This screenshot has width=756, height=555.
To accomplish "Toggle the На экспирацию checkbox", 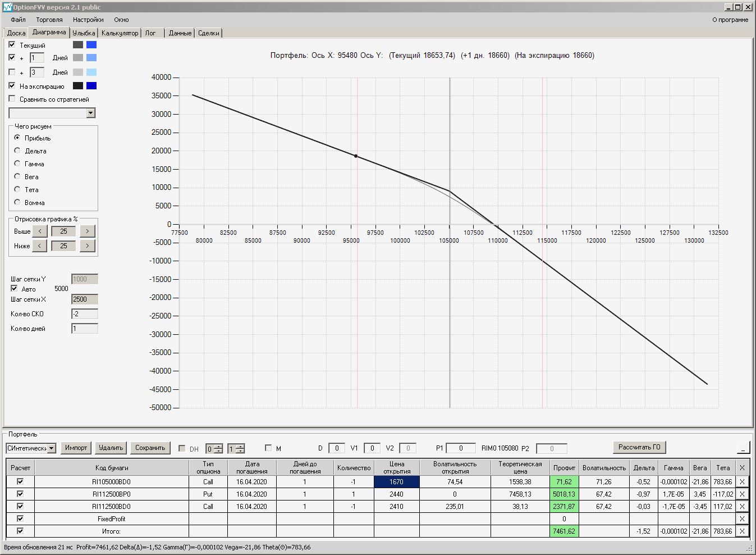I will pyautogui.click(x=12, y=85).
